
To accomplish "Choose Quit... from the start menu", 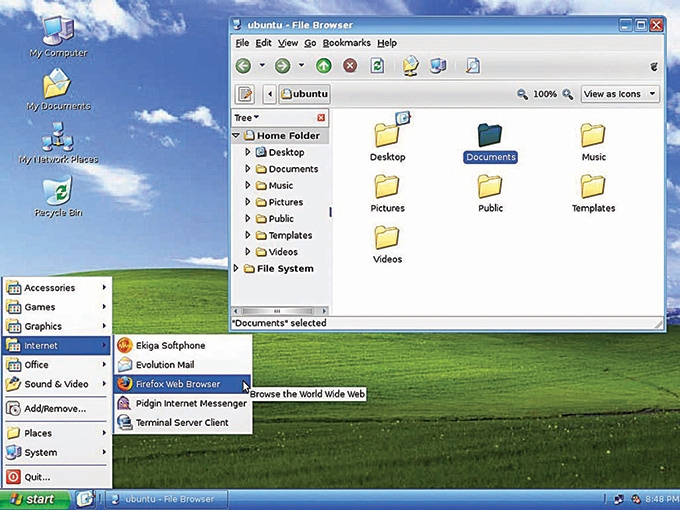I will [56, 477].
